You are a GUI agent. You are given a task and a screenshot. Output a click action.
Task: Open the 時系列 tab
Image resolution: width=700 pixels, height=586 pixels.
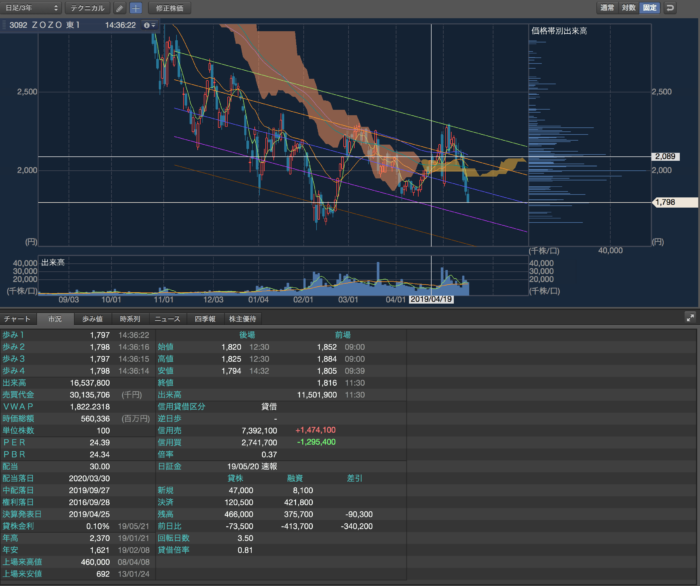tap(130, 319)
